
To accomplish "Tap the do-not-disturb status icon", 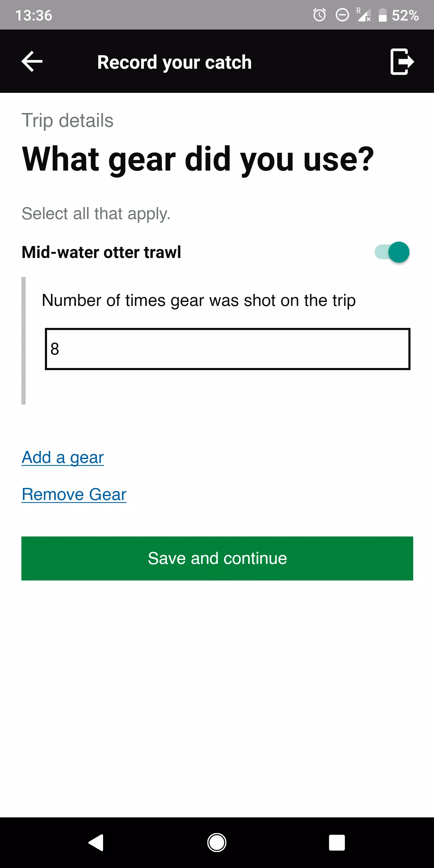I will [342, 15].
